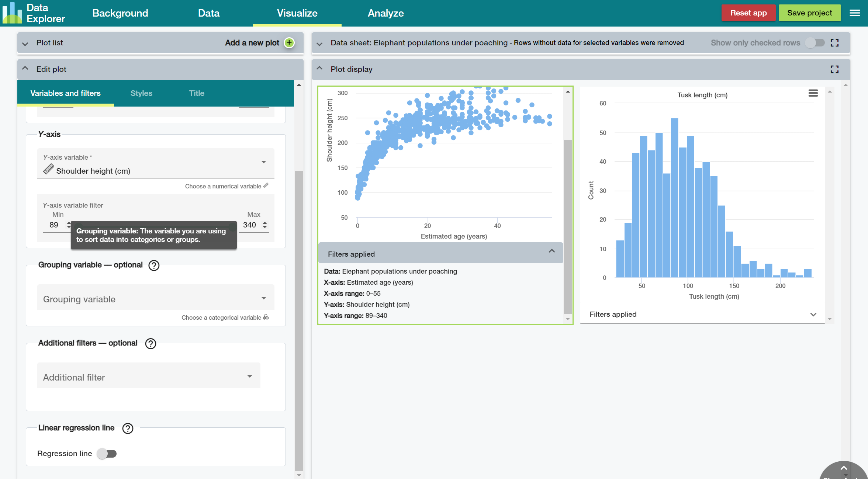868x479 pixels.
Task: Select the Visualize tab
Action: [297, 13]
